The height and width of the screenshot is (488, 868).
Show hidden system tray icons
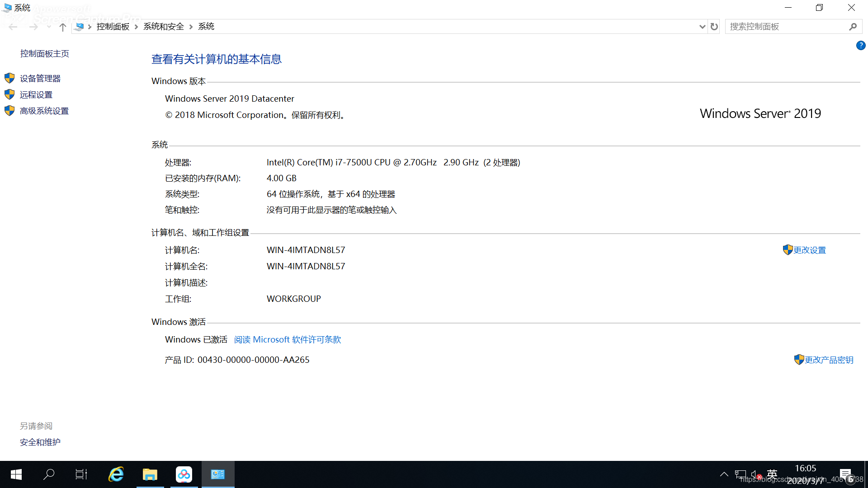pos(724,474)
